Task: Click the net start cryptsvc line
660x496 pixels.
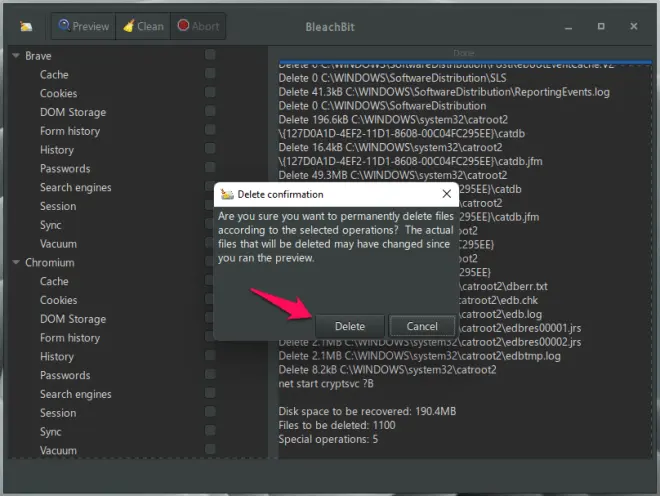Action: (326, 384)
